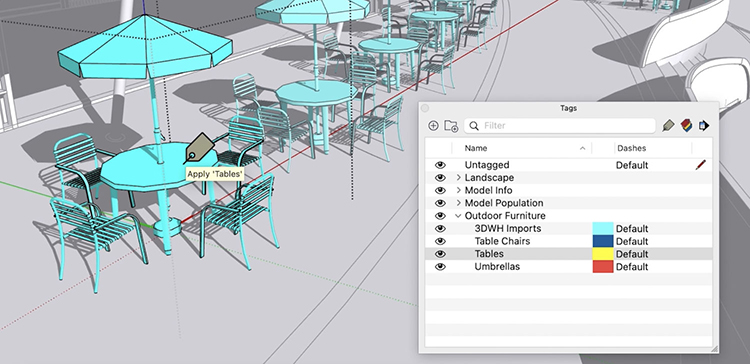Hide the Untagged tag
750x364 pixels.
pos(440,165)
